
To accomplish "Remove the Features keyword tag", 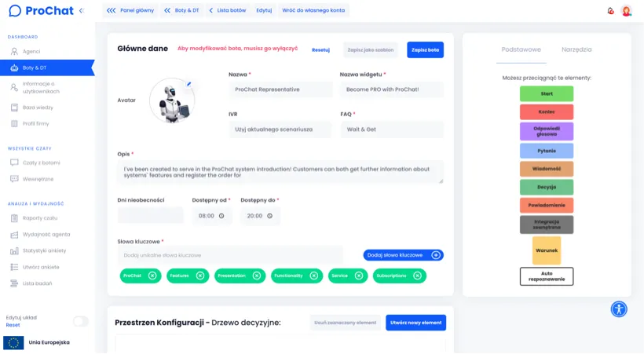I will pos(200,276).
